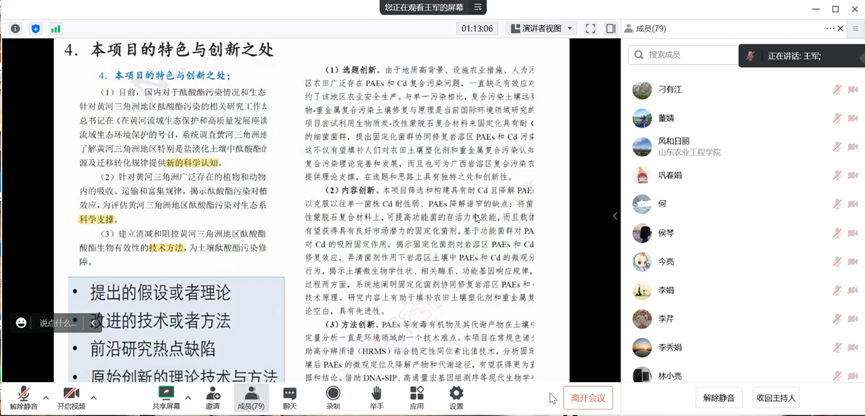Click 收回主持人 button

click(x=775, y=398)
